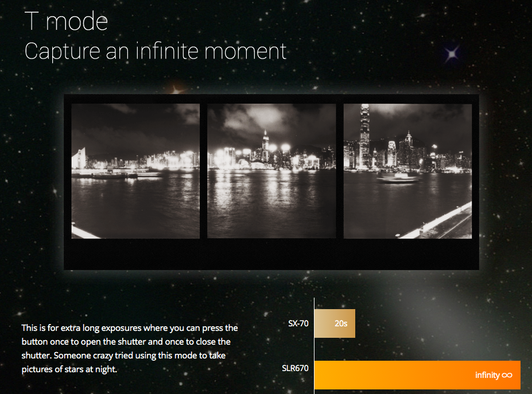Click the middle night harbor photo
The height and width of the screenshot is (394, 532).
271,171
